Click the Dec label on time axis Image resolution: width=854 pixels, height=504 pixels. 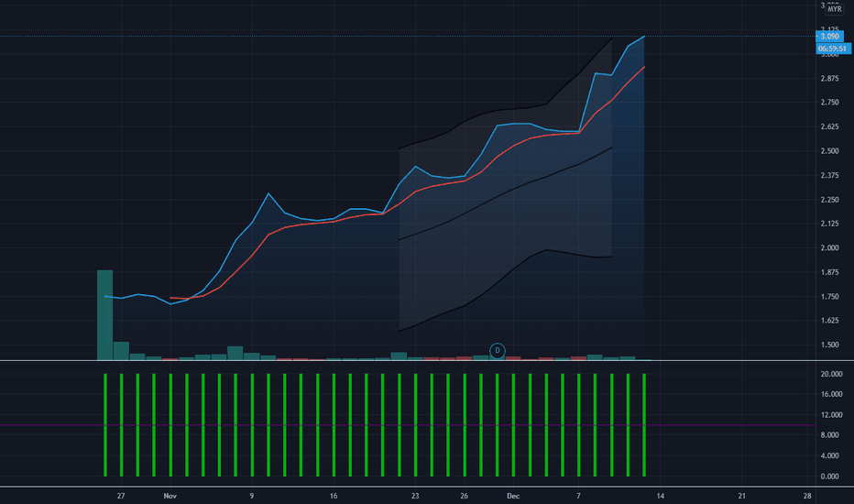coord(513,497)
